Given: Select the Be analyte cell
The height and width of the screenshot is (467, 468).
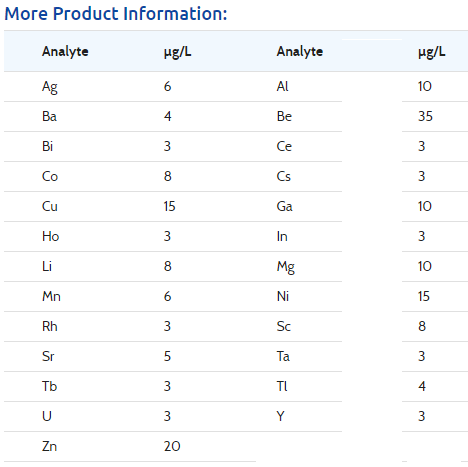Looking at the screenshot, I should [x=284, y=116].
